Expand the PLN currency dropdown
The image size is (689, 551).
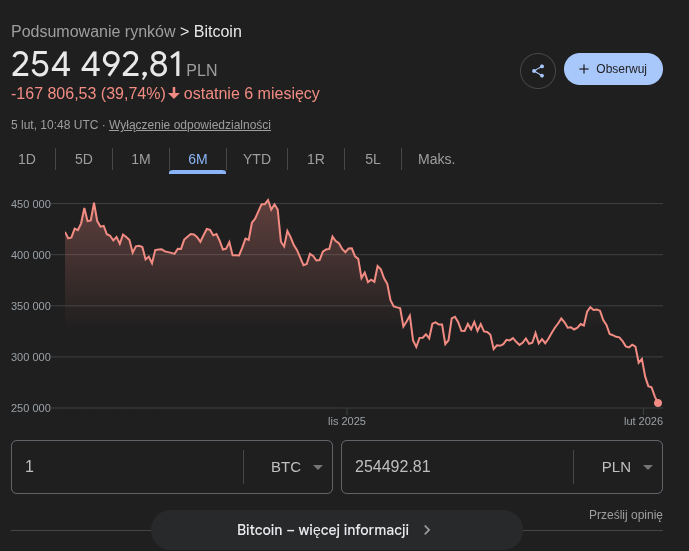coord(627,467)
